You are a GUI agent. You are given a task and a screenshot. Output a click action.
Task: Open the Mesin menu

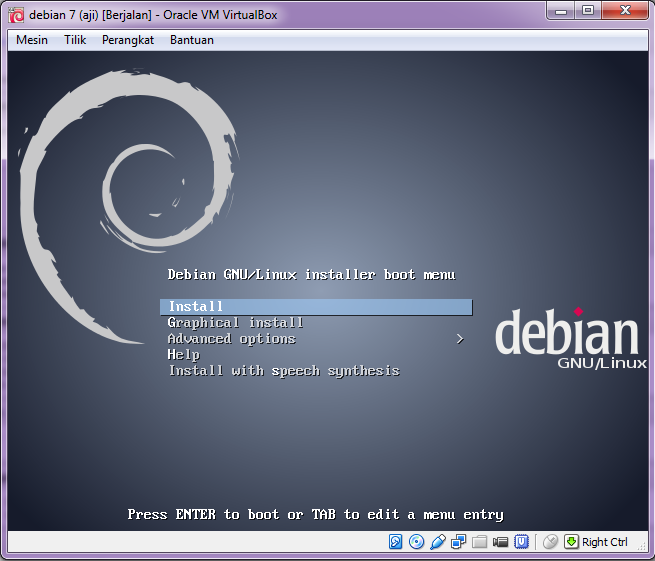pyautogui.click(x=32, y=40)
